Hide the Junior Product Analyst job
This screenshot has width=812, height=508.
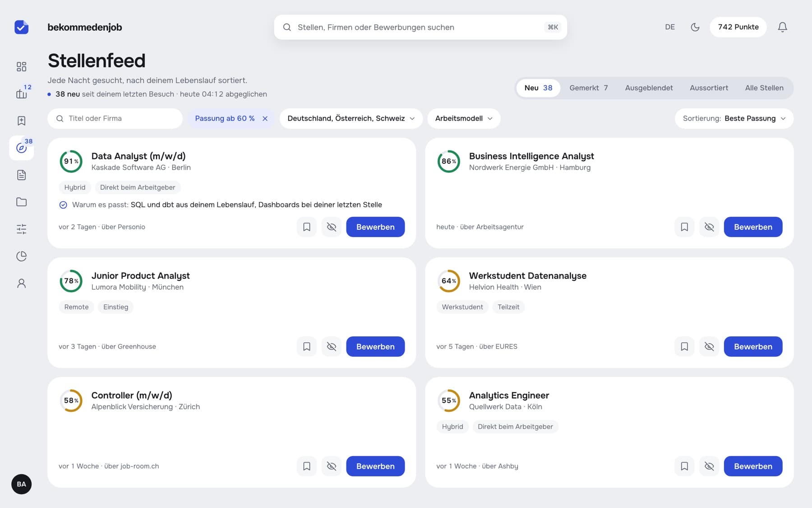tap(332, 346)
